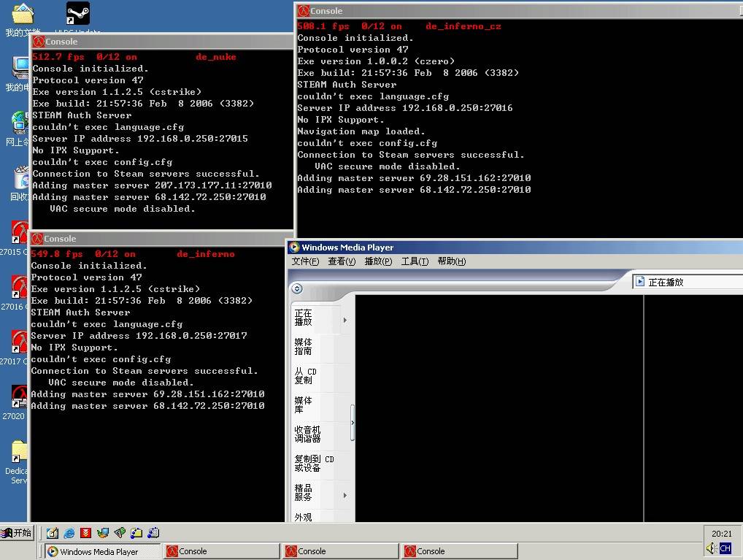743x560 pixels.
Task: Open the 正在播放 playlist dropdown at top right
Action: (x=687, y=282)
